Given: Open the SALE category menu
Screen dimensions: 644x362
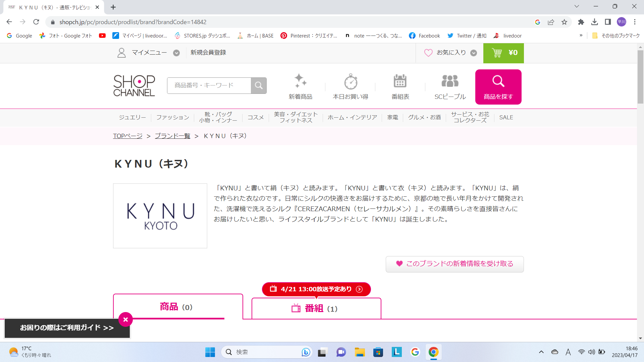Looking at the screenshot, I should pos(506,117).
